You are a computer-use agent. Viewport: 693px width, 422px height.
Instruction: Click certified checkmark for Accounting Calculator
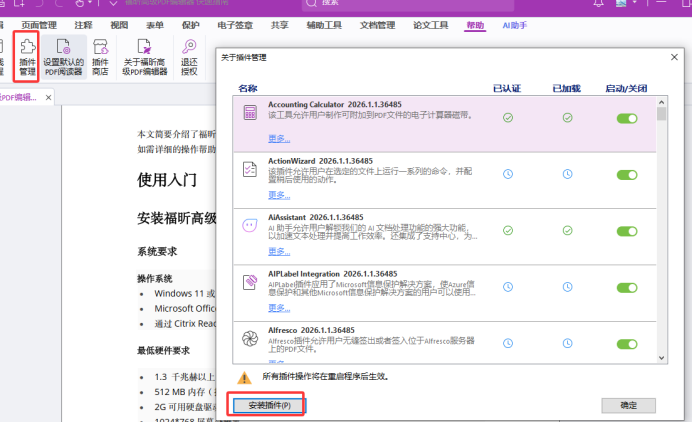(x=508, y=118)
